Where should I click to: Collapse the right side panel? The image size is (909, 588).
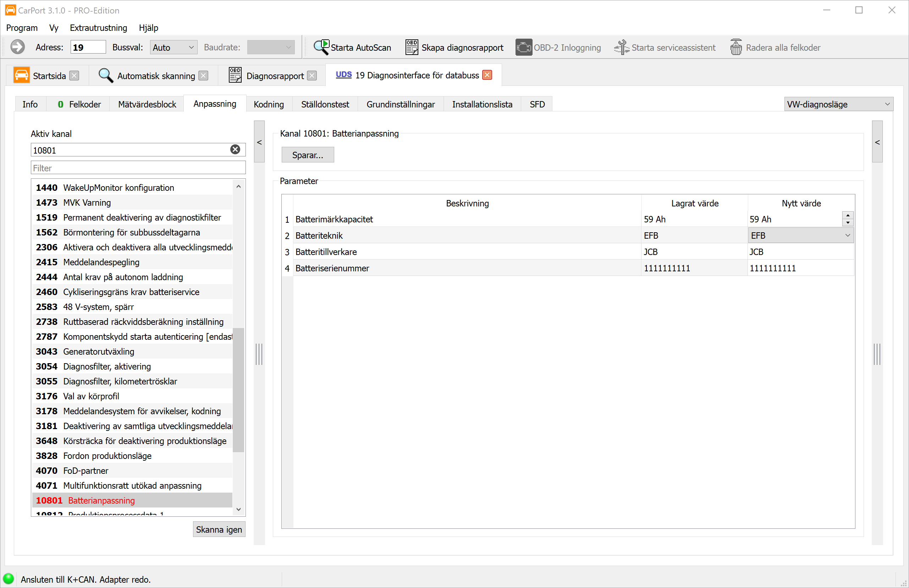pos(877,142)
